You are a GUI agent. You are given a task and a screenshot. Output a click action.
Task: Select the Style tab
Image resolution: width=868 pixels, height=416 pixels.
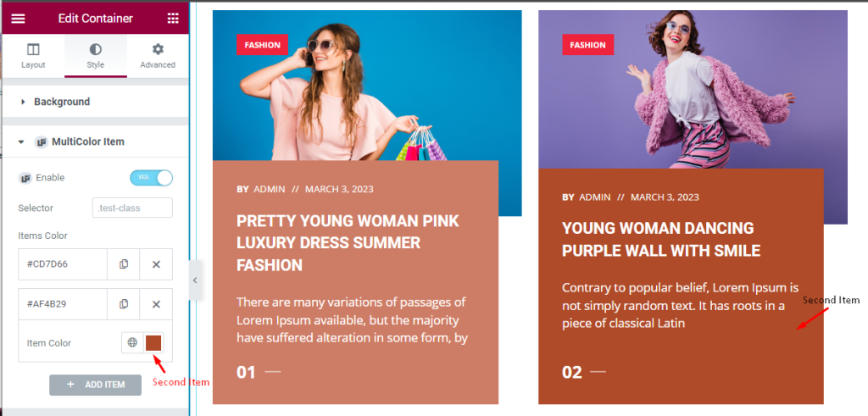[x=95, y=55]
